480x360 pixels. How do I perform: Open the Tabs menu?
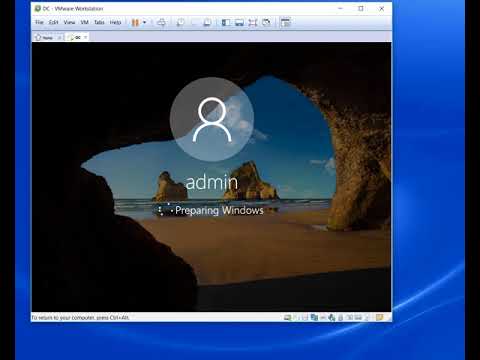point(99,22)
